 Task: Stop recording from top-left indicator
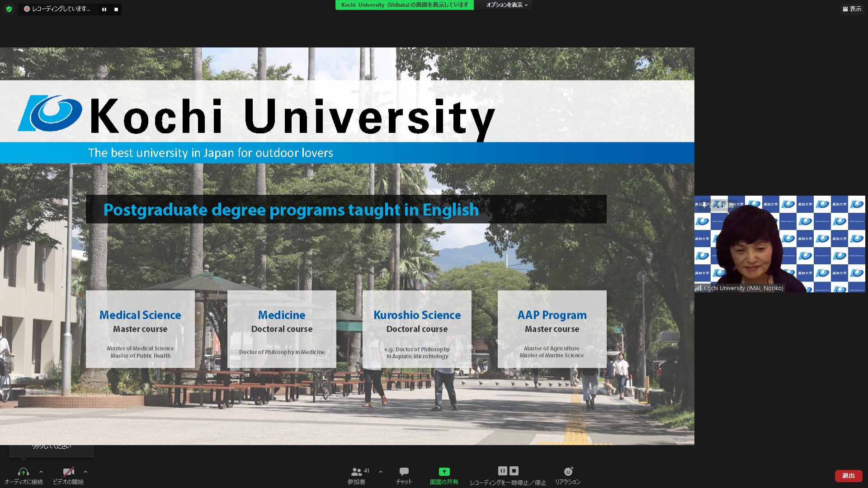click(x=116, y=9)
